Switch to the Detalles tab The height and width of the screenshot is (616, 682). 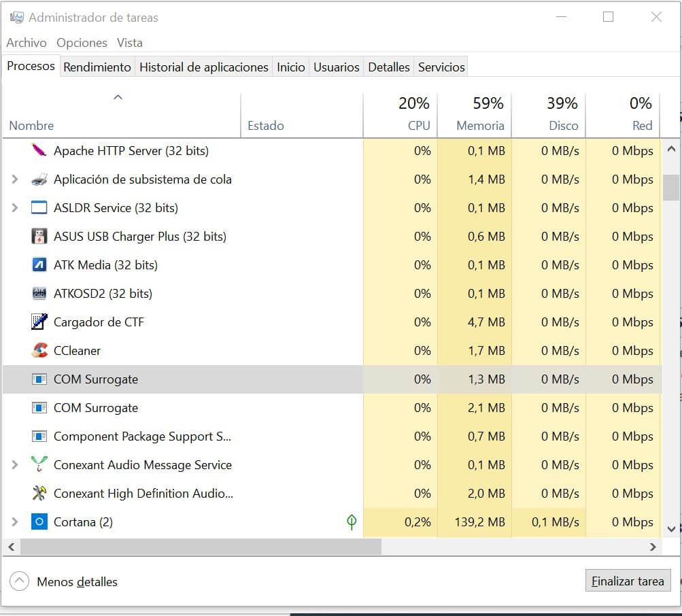click(389, 67)
